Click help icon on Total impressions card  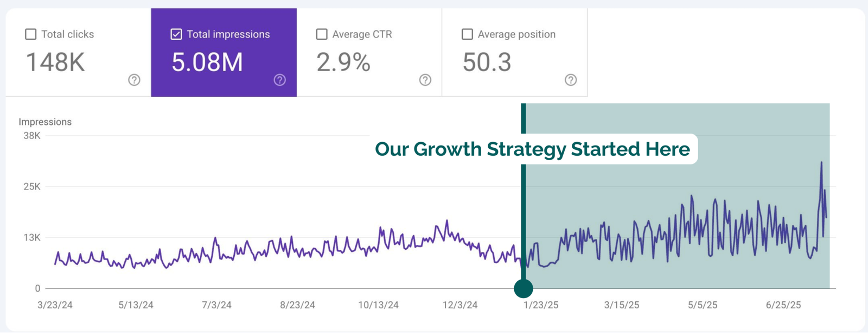click(279, 80)
